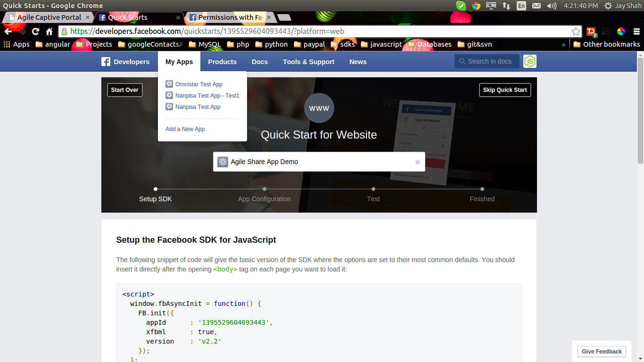
Task: Open the angular bookmarks folder
Action: coord(52,44)
